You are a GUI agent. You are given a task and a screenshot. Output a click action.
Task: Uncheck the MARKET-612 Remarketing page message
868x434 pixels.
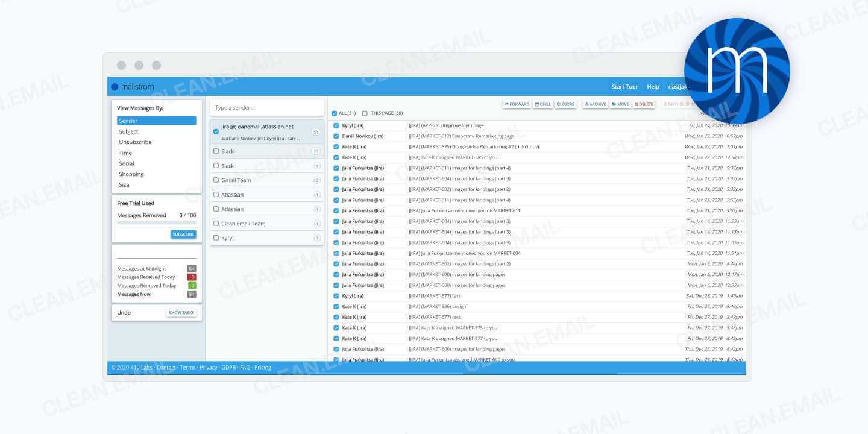click(x=336, y=136)
